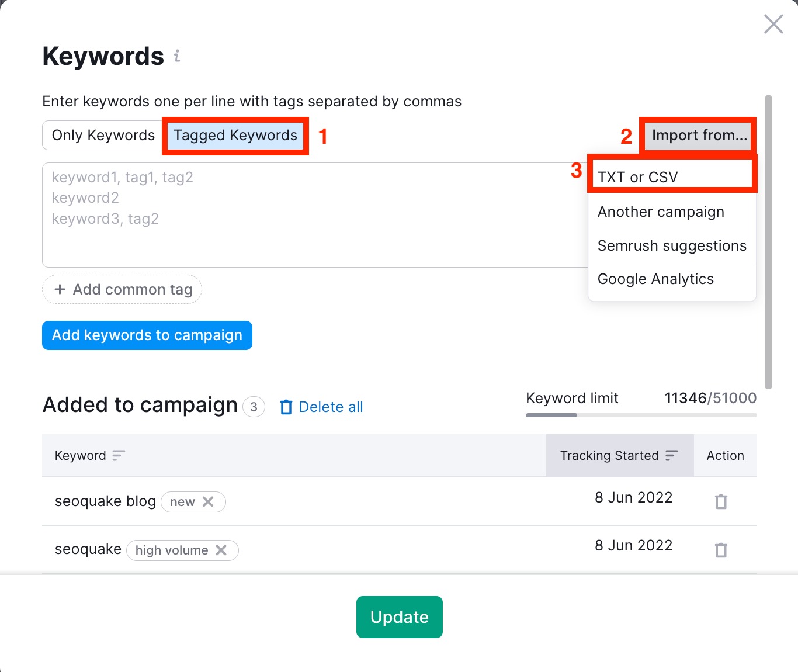Delete the seoquake blog keyword row
This screenshot has height=672, width=798.
[x=720, y=501]
